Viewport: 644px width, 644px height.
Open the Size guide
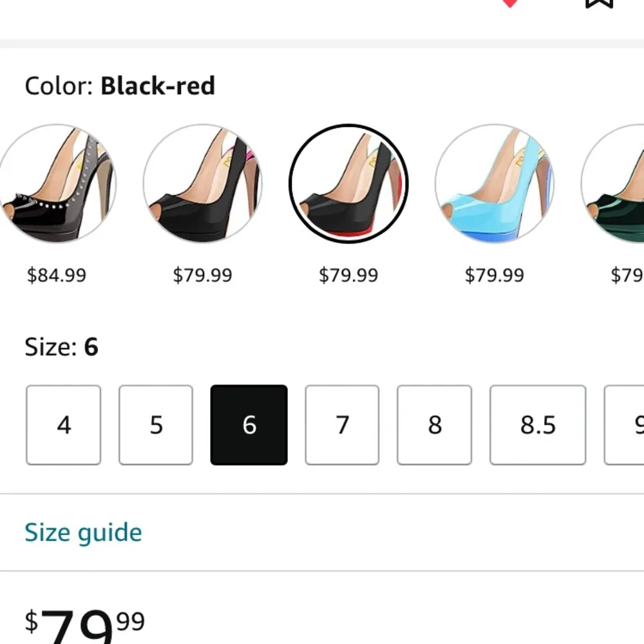[x=82, y=533]
